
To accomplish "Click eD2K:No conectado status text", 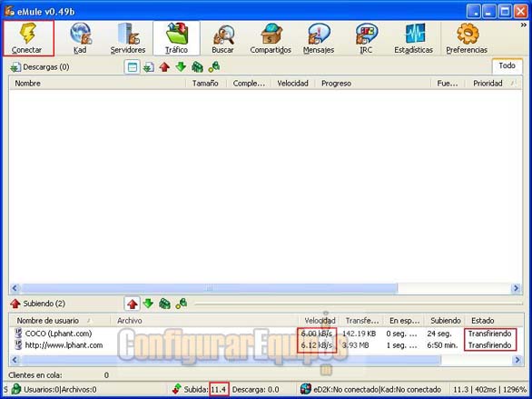I will point(345,390).
